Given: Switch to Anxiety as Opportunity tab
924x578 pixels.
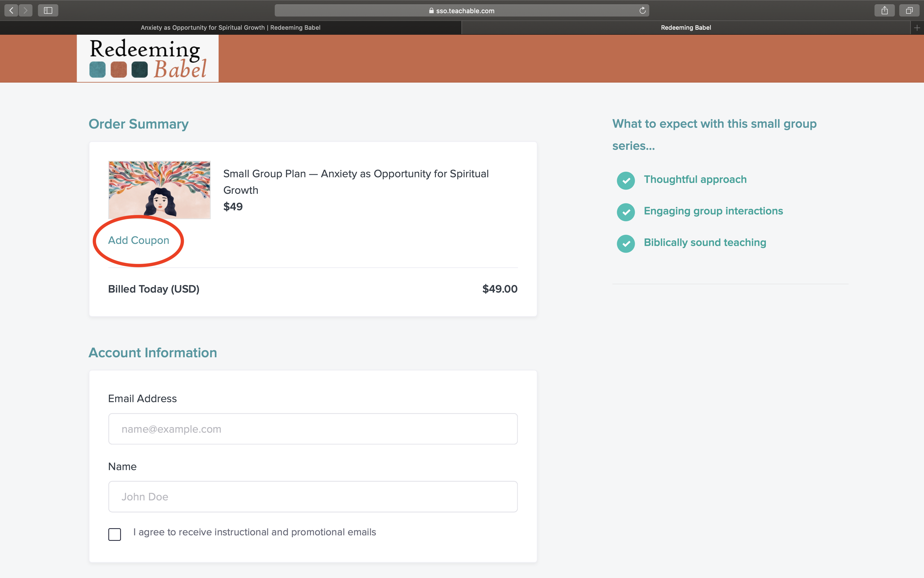Looking at the screenshot, I should 231,28.
